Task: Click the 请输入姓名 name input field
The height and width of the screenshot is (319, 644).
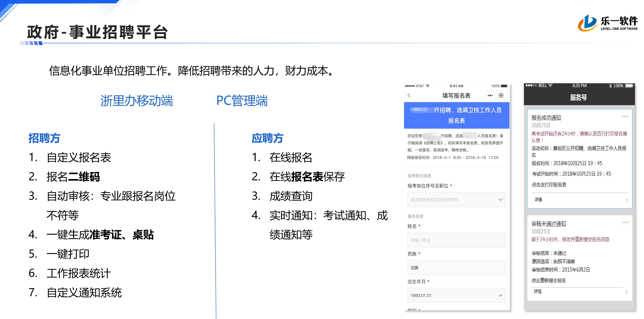Action: (456, 240)
